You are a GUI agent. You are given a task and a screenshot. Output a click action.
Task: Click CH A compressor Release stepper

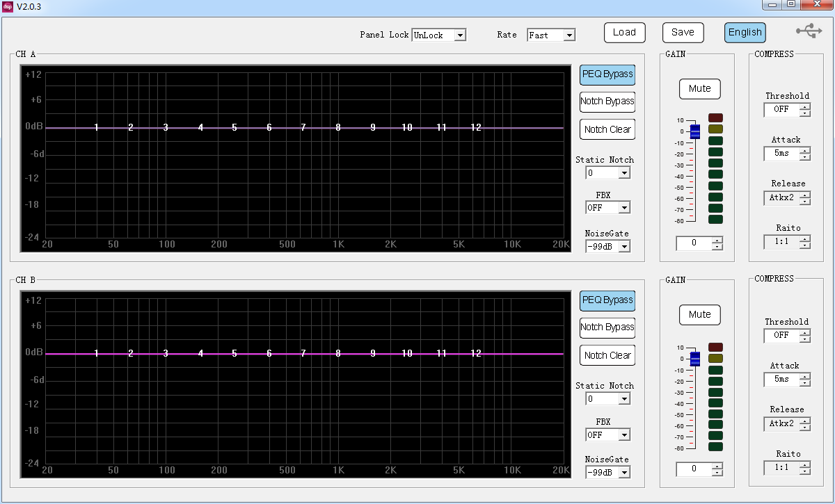[x=805, y=198]
